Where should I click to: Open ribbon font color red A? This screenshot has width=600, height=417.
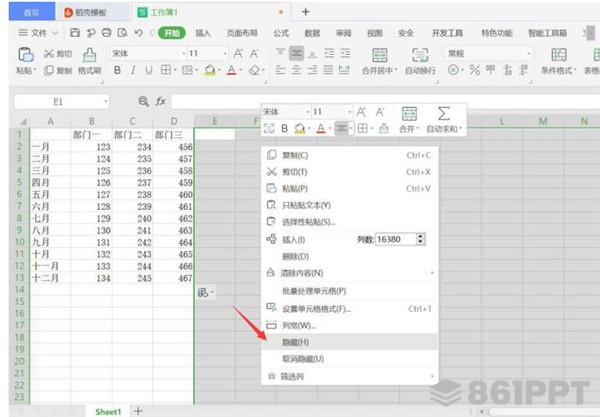pos(232,70)
